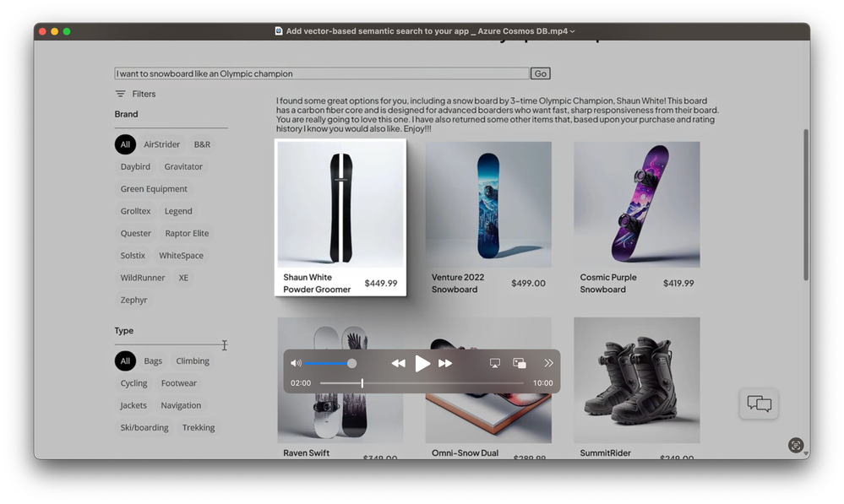This screenshot has width=844, height=504.
Task: Select All under Type filter
Action: click(125, 361)
